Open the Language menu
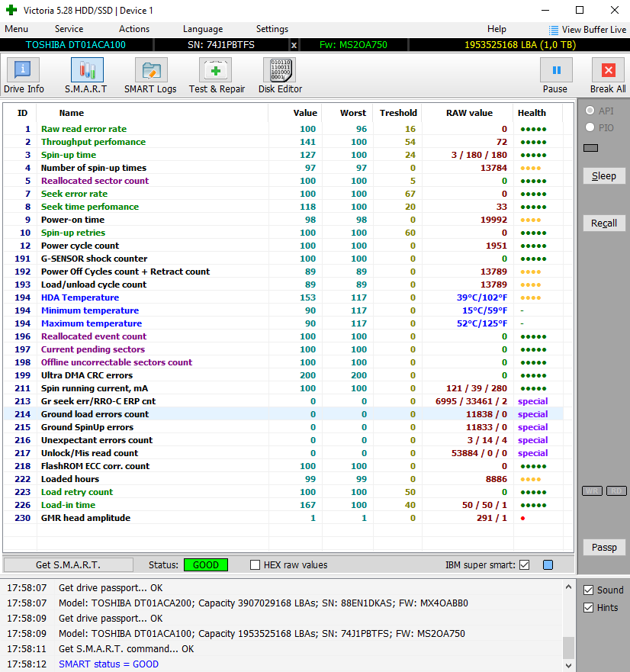The width and height of the screenshot is (630, 672). point(203,29)
